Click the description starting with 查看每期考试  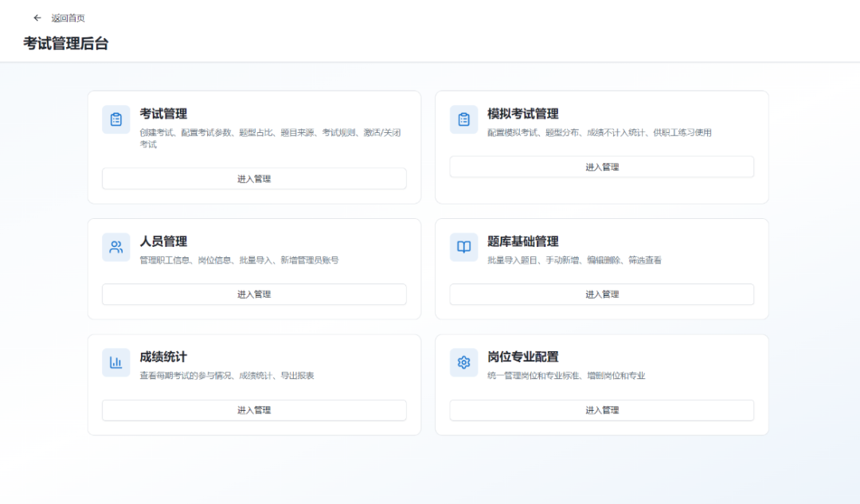coord(226,376)
